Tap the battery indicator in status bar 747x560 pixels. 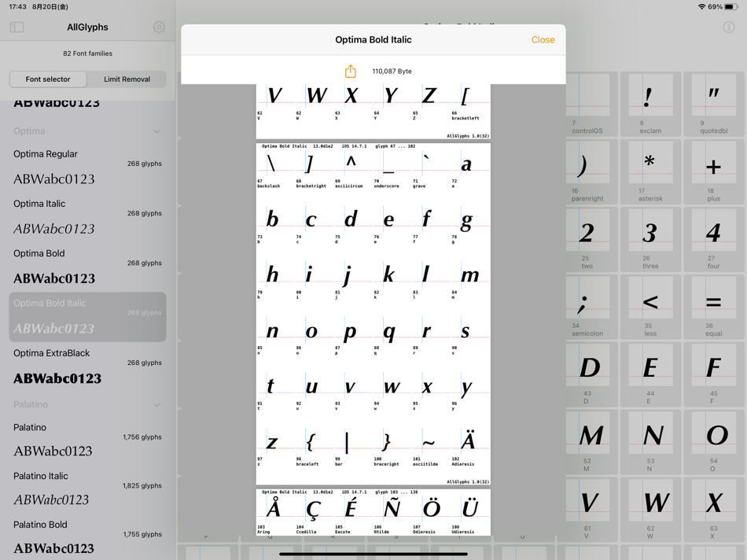730,6
